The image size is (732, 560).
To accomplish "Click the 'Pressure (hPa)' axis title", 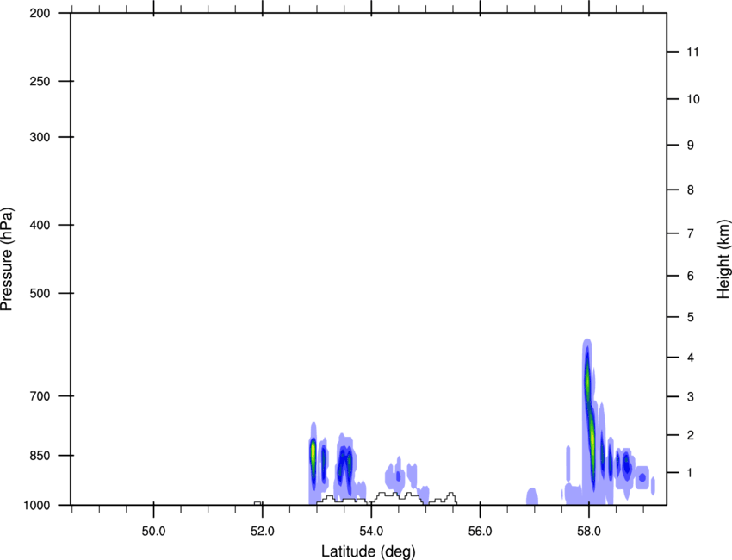I will pos(7,259).
